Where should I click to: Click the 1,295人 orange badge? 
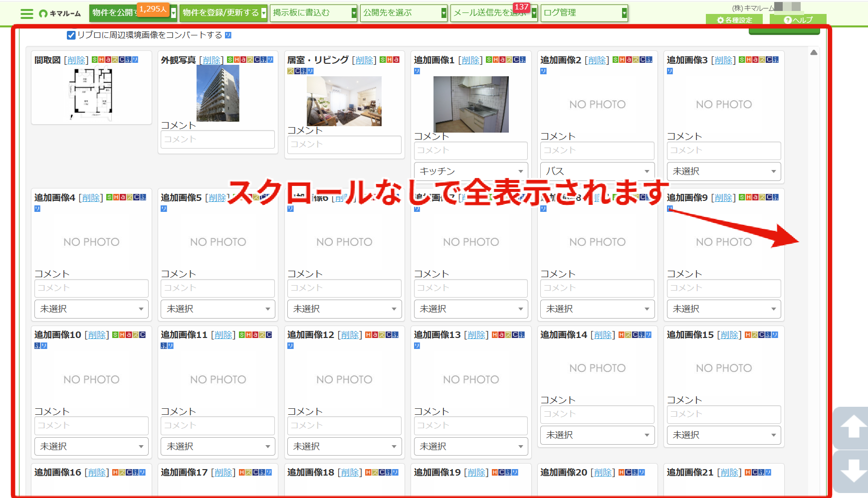click(x=153, y=9)
